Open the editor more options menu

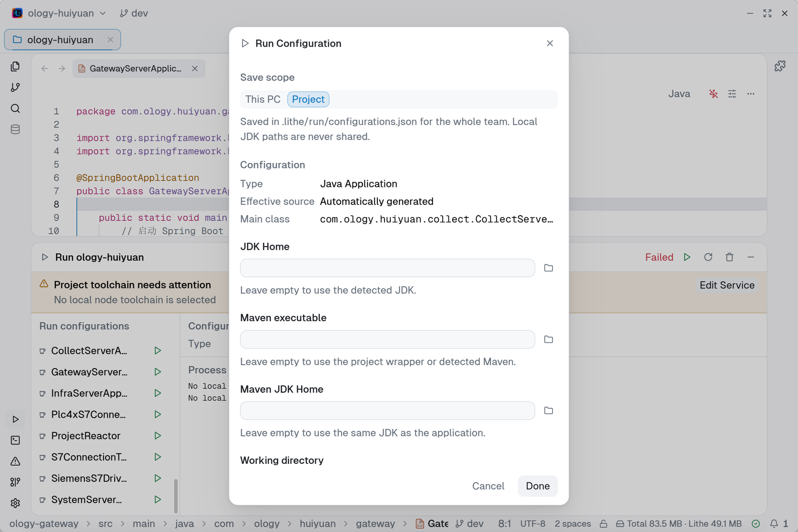751,94
